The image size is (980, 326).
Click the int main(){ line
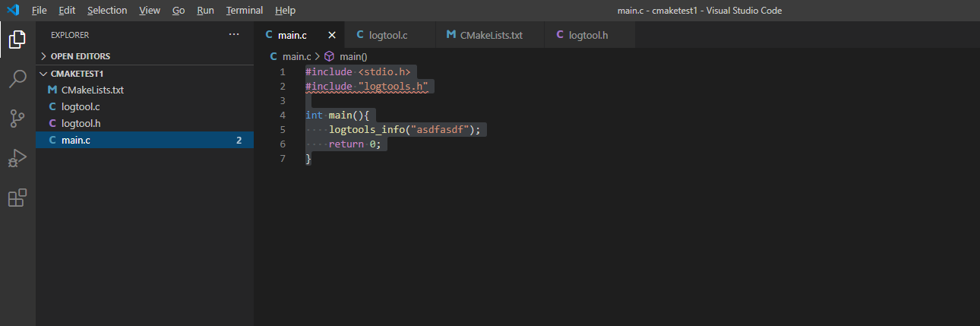pos(337,115)
